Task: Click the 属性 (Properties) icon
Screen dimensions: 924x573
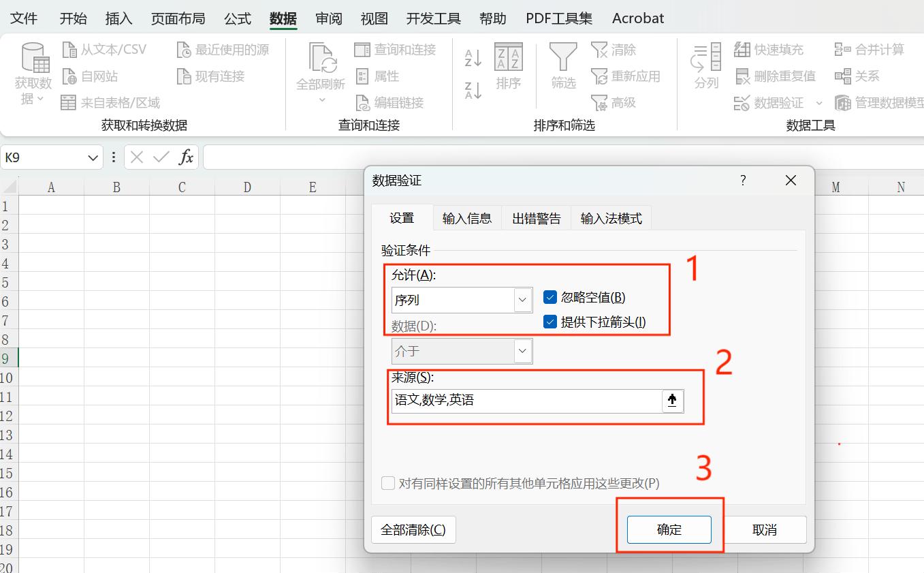Action: tap(363, 76)
